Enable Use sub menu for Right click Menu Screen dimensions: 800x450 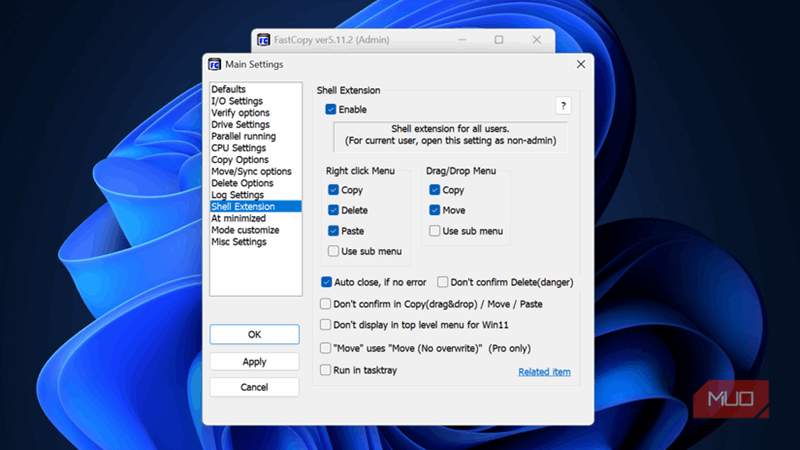333,251
